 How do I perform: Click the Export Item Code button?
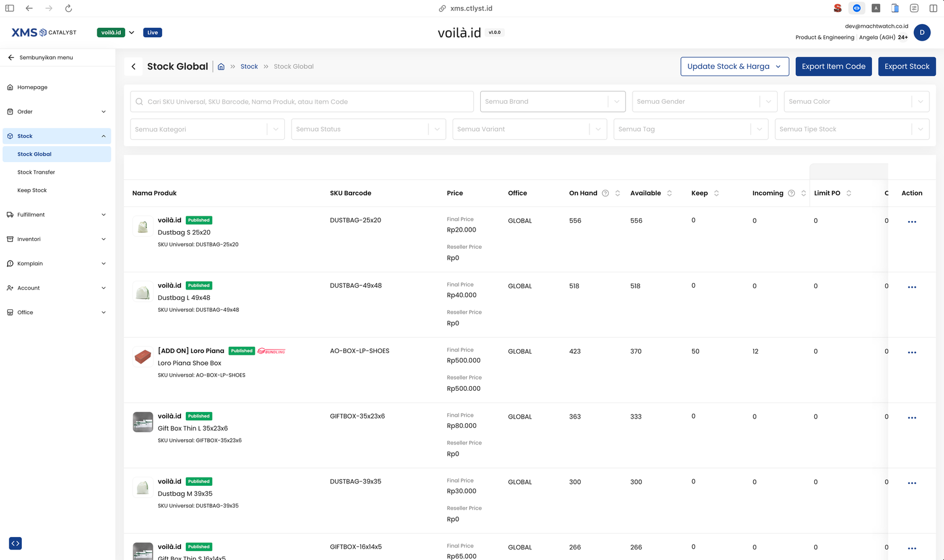pyautogui.click(x=834, y=67)
